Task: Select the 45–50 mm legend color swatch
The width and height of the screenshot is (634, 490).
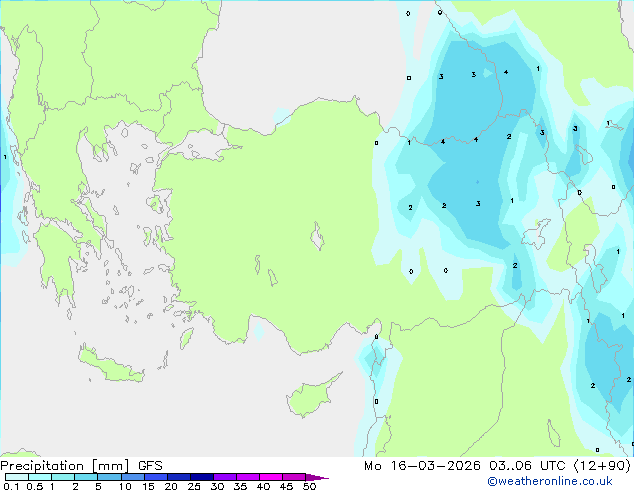Action: (x=294, y=477)
